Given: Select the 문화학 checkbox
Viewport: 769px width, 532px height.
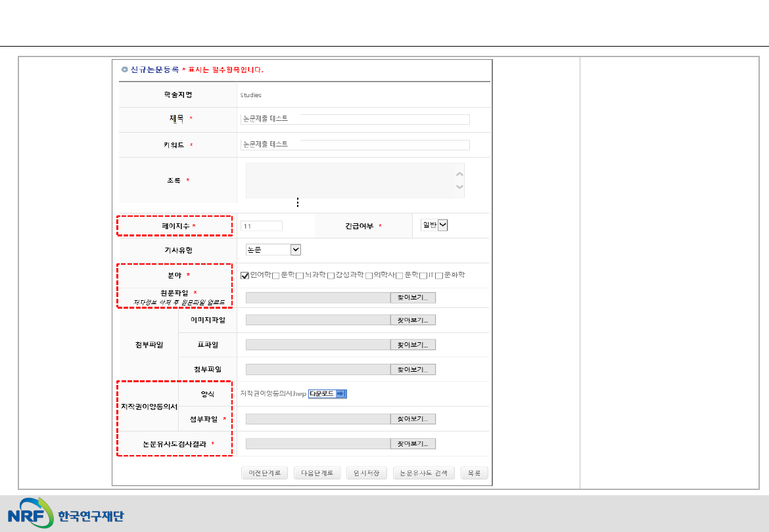Looking at the screenshot, I should pyautogui.click(x=439, y=275).
